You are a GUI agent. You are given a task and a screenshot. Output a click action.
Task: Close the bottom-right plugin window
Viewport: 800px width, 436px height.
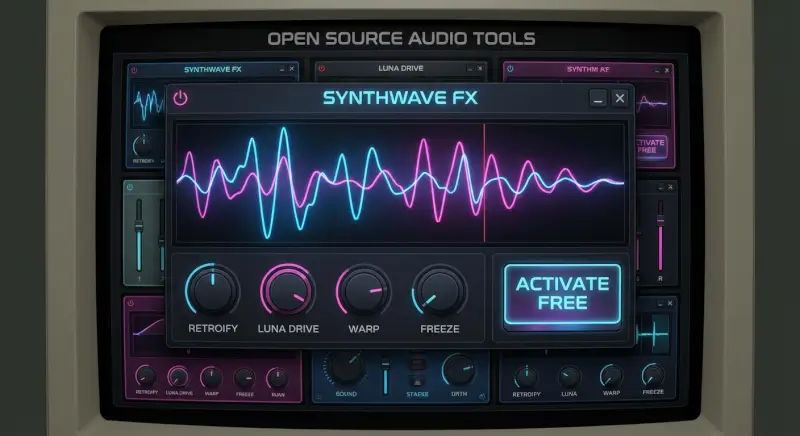pyautogui.click(x=670, y=303)
